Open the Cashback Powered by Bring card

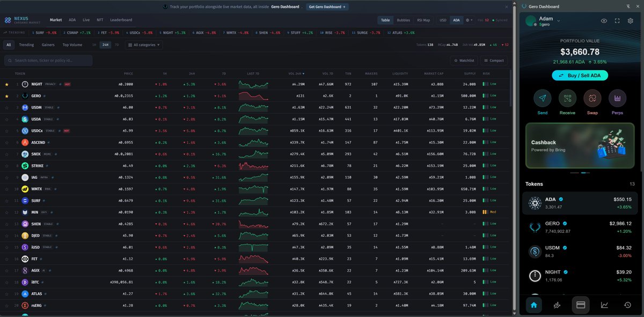point(580,145)
